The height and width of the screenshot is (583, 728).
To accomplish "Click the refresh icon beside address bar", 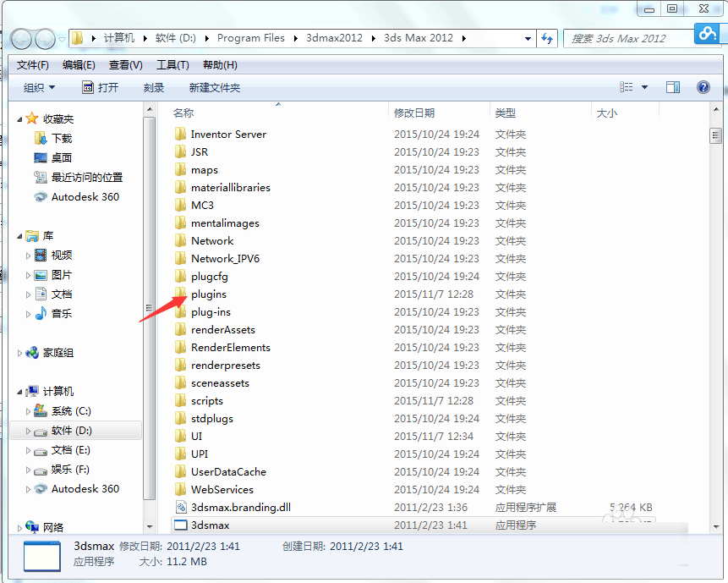I will pyautogui.click(x=547, y=39).
